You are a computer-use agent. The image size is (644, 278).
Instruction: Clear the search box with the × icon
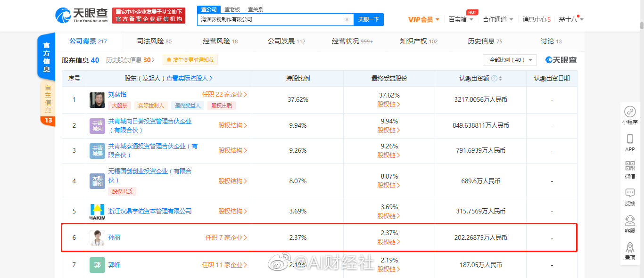pos(347,19)
